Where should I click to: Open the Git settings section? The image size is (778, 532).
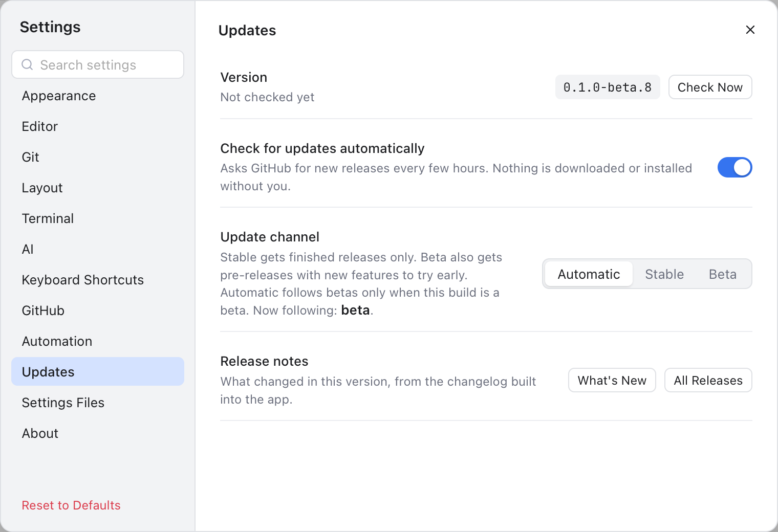click(98, 157)
